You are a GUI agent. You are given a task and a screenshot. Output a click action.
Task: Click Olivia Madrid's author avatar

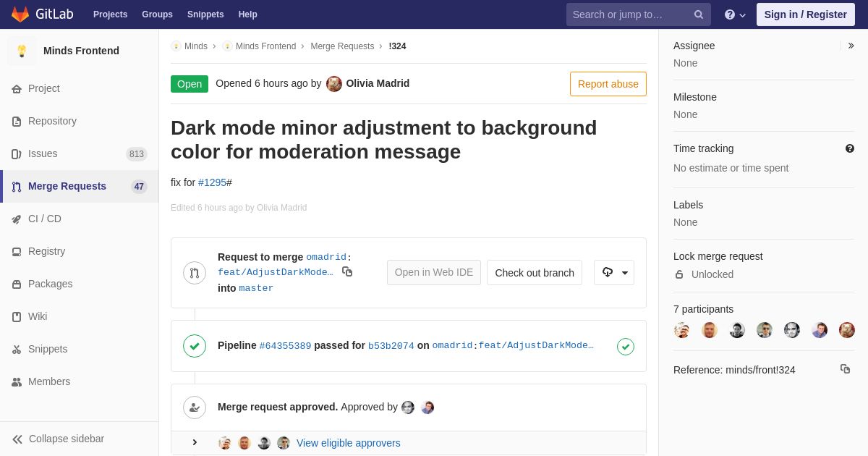(x=334, y=84)
